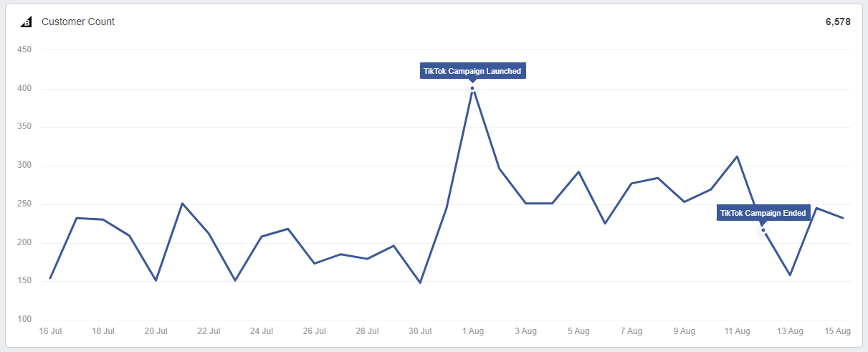Viewport: 868px width, 352px height.
Task: Click the 250 y-axis label
Action: [24, 204]
